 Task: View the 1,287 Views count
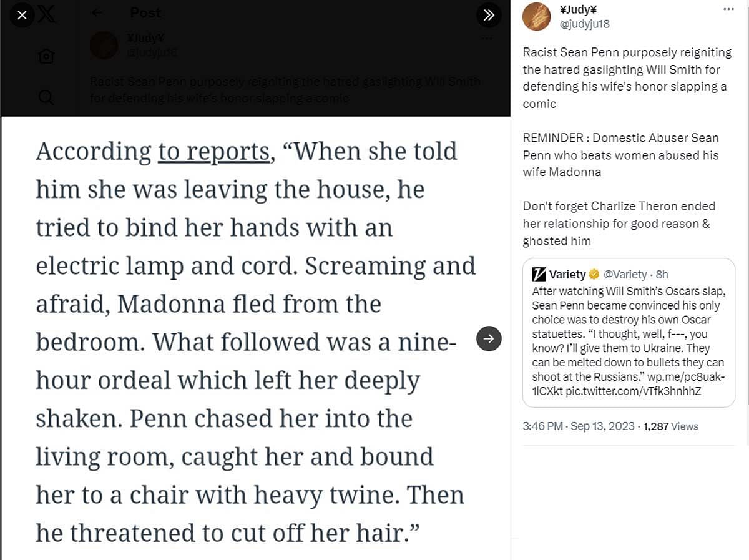[670, 426]
